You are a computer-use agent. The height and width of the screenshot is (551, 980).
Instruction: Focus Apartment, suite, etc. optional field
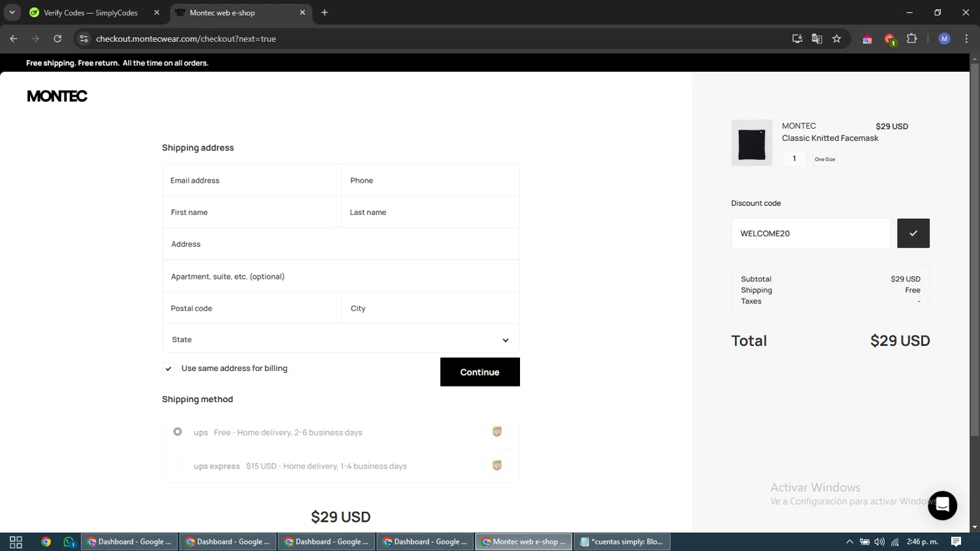coord(341,276)
